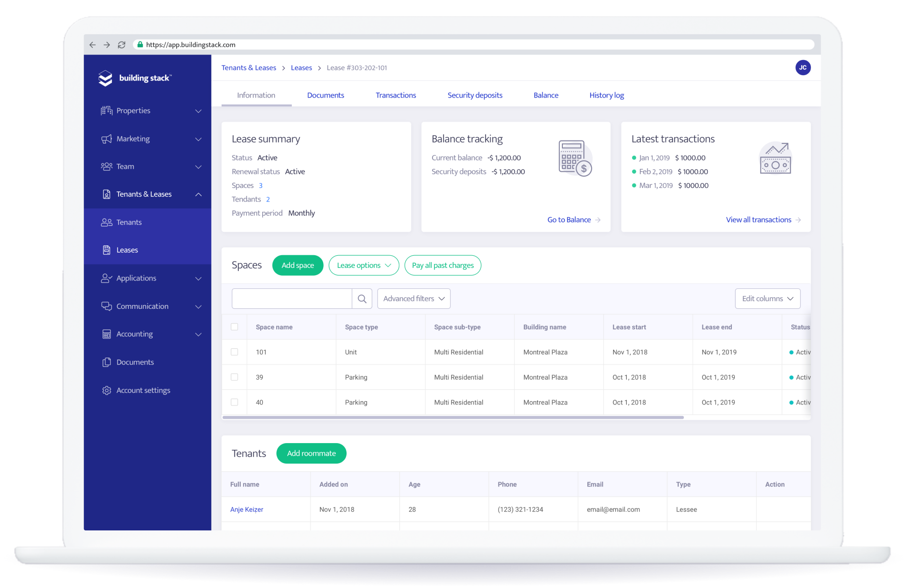Click the search magnifier in the Spaces panel
The image size is (907, 588).
tap(362, 298)
